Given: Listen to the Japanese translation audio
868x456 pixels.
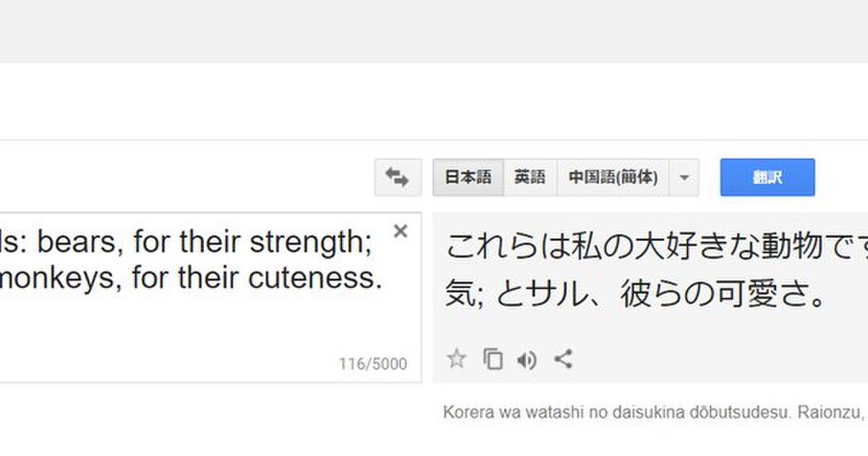Looking at the screenshot, I should (527, 359).
